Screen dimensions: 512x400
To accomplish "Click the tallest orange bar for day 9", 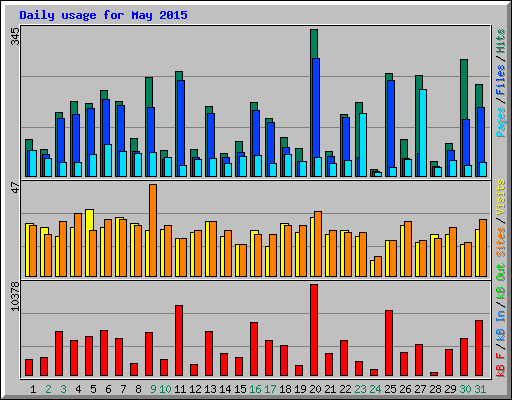I will pos(153,230).
